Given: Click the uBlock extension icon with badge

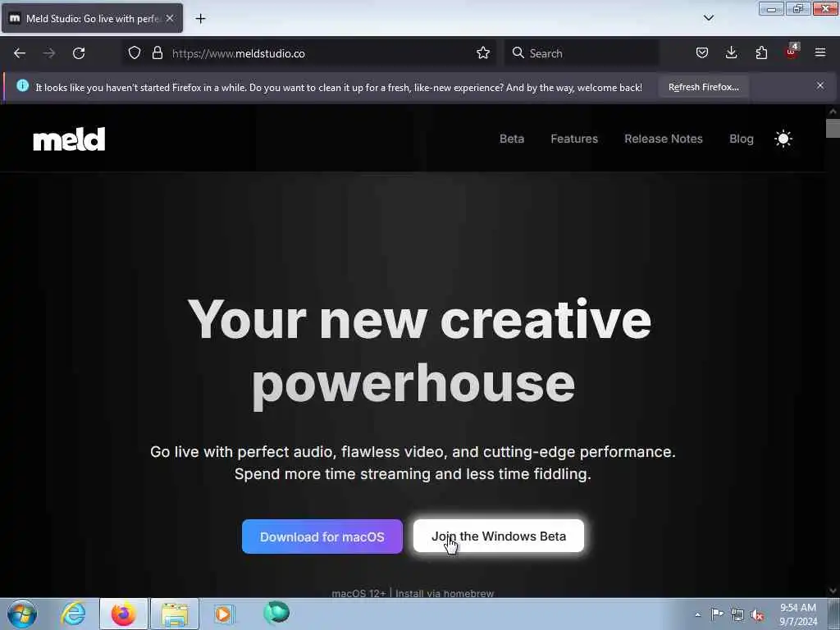Looking at the screenshot, I should coord(792,52).
